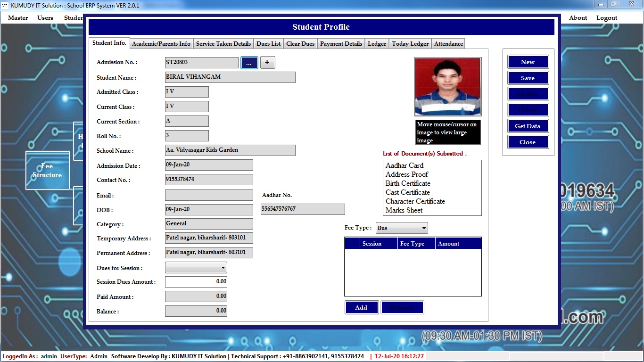Click Logout in the menu bar
This screenshot has width=644, height=362.
(606, 18)
